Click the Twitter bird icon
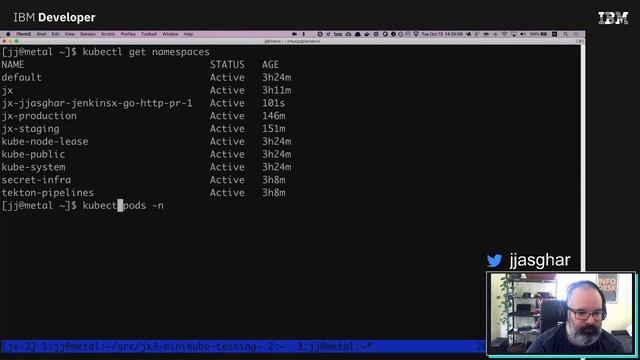640x360 pixels. [x=494, y=260]
